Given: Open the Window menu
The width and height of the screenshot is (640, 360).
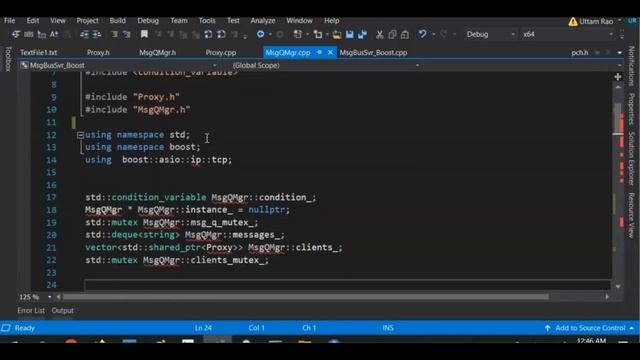Looking at the screenshot, I should tap(299, 21).
